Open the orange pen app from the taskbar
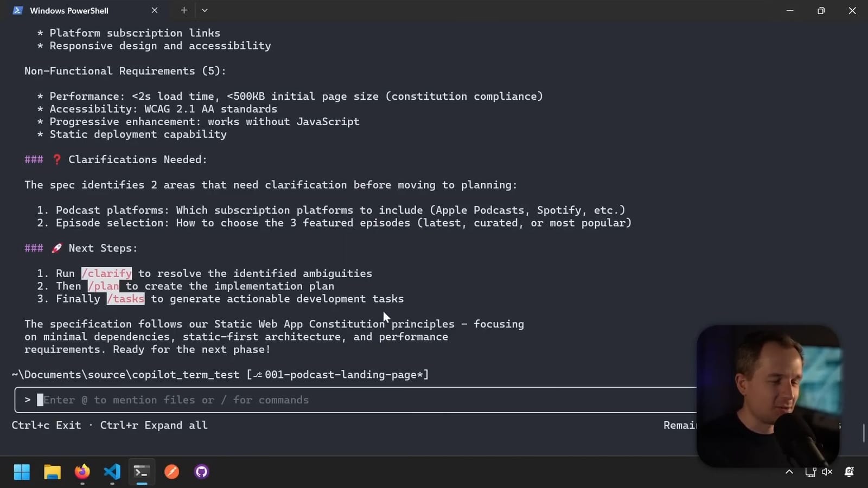The height and width of the screenshot is (488, 868). coord(171,472)
